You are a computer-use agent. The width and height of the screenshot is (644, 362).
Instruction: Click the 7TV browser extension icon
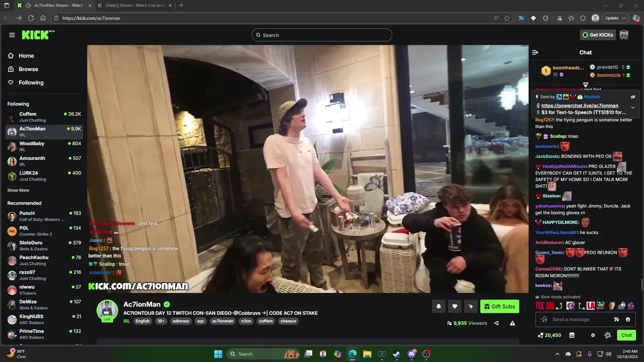coord(521,18)
